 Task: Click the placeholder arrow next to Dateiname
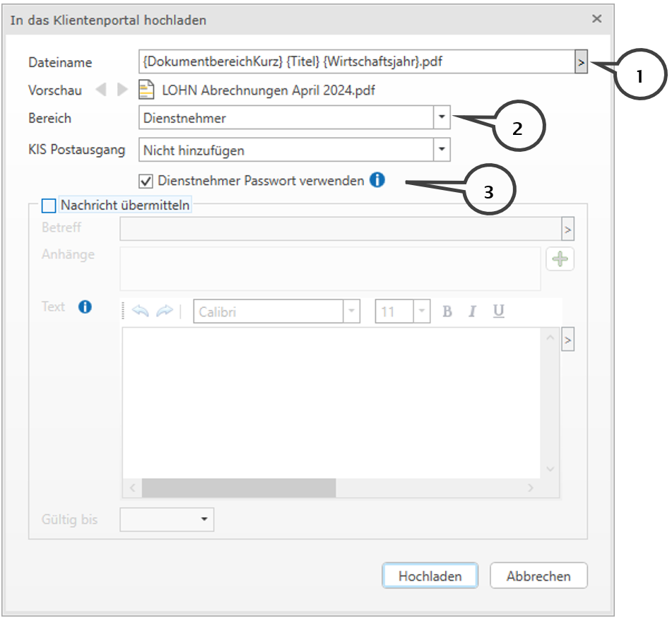click(x=580, y=62)
